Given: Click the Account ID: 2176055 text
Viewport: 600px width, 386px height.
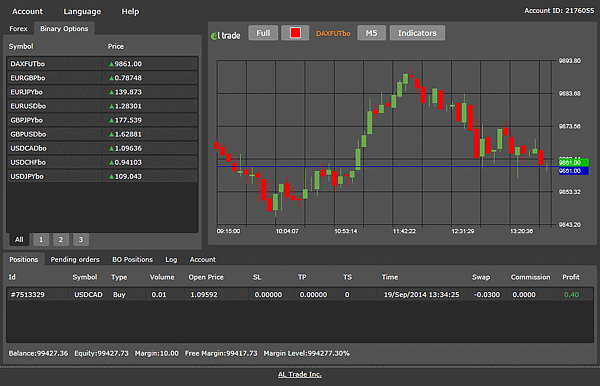Looking at the screenshot, I should click(x=559, y=11).
